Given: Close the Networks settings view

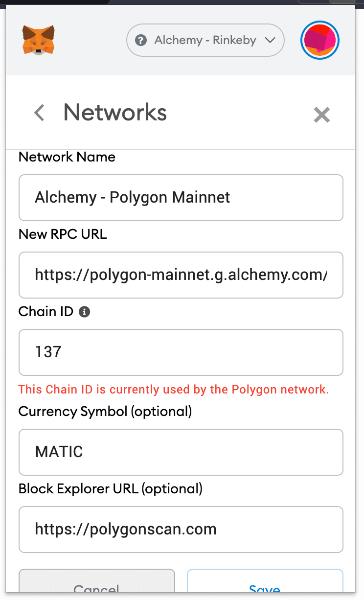Looking at the screenshot, I should click(321, 115).
